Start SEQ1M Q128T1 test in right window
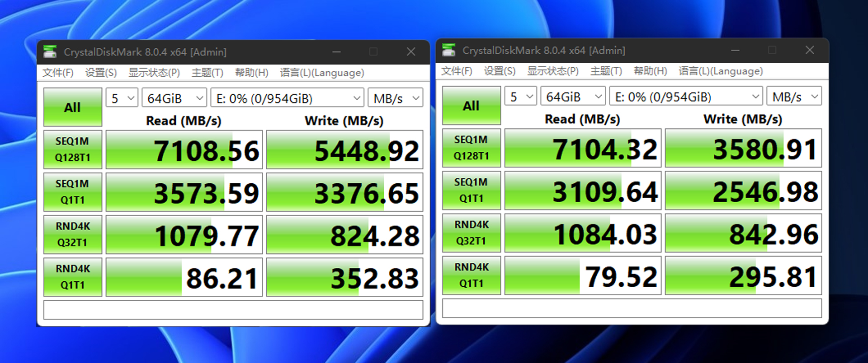Viewport: 868px width, 363px height. [x=472, y=148]
